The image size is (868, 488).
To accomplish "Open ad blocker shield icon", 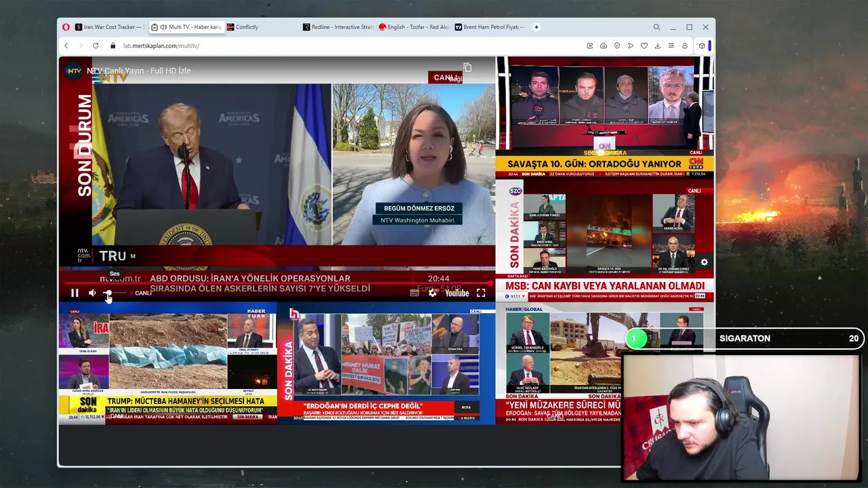I will (x=617, y=45).
